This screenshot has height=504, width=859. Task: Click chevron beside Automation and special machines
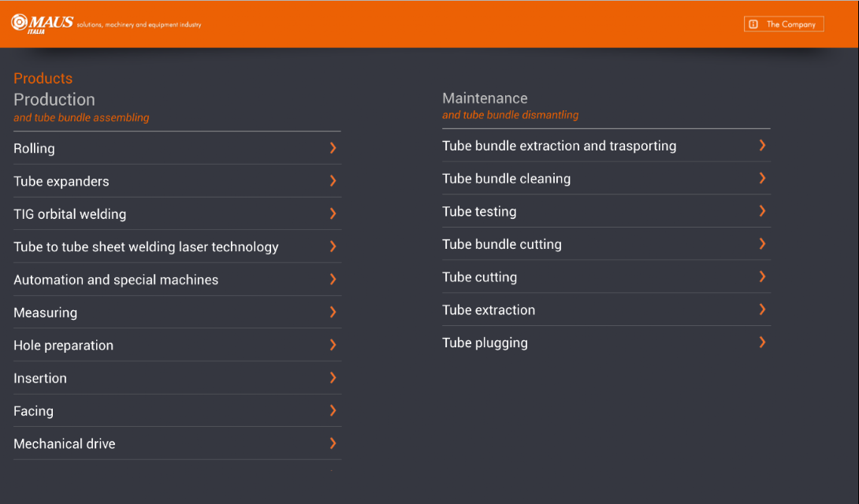click(333, 279)
